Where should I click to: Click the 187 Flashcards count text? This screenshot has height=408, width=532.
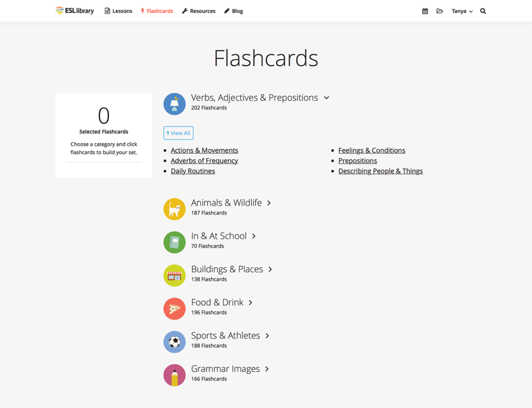[x=209, y=213]
